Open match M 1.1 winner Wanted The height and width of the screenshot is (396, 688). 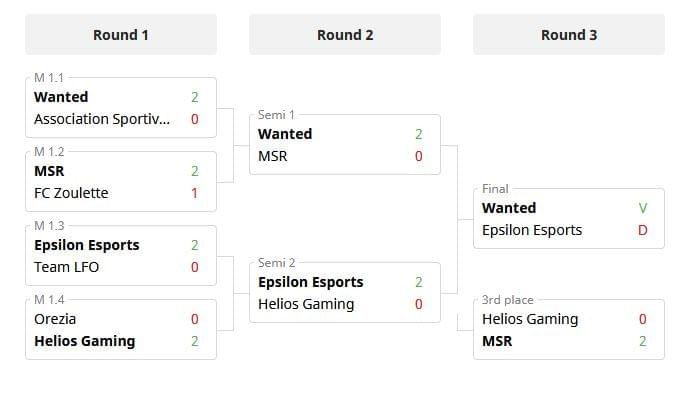[61, 97]
